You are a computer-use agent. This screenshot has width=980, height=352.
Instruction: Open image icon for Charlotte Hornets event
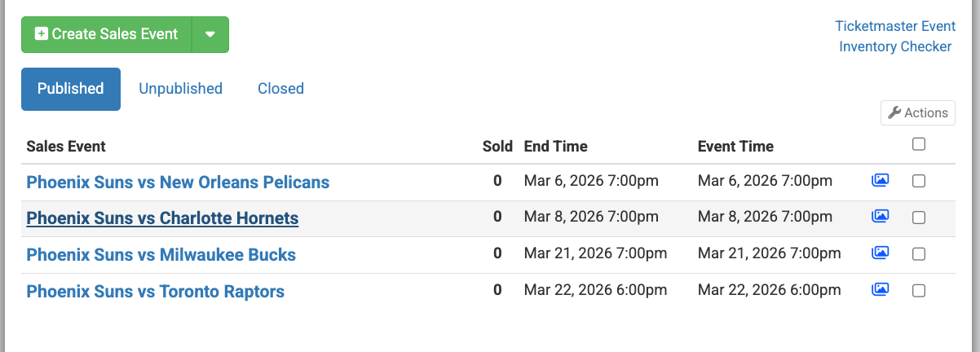880,217
